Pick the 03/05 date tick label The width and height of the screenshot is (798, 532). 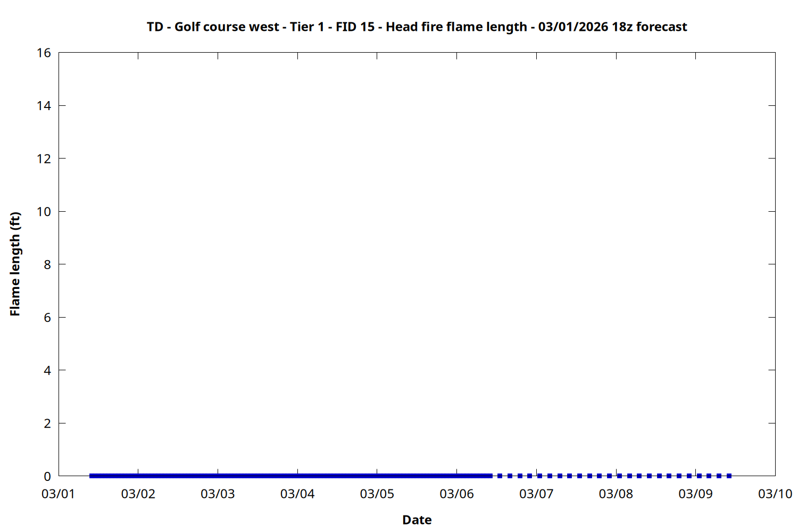[x=377, y=494]
